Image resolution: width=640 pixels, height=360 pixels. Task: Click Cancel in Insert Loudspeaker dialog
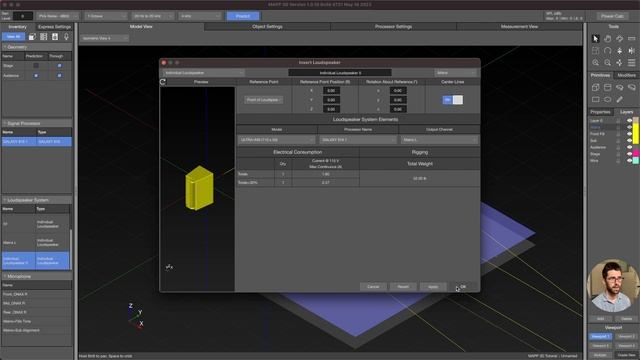pyautogui.click(x=373, y=287)
